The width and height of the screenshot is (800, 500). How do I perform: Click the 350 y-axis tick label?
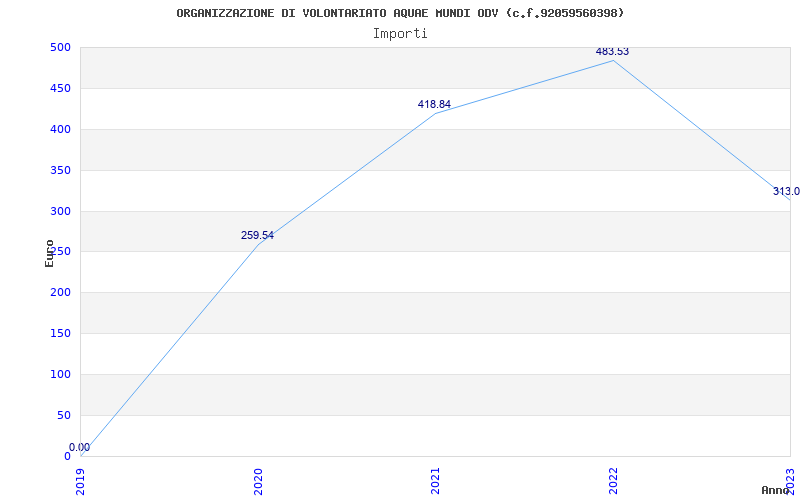pyautogui.click(x=60, y=170)
